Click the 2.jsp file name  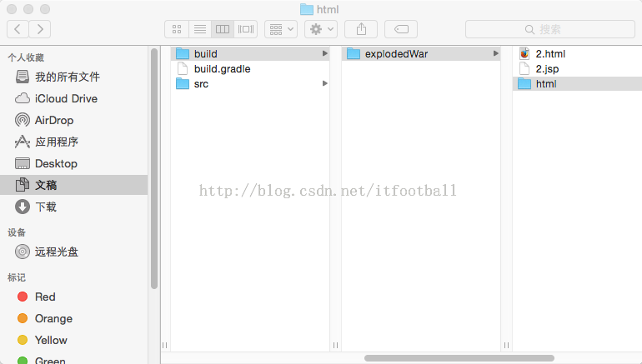[x=548, y=69]
